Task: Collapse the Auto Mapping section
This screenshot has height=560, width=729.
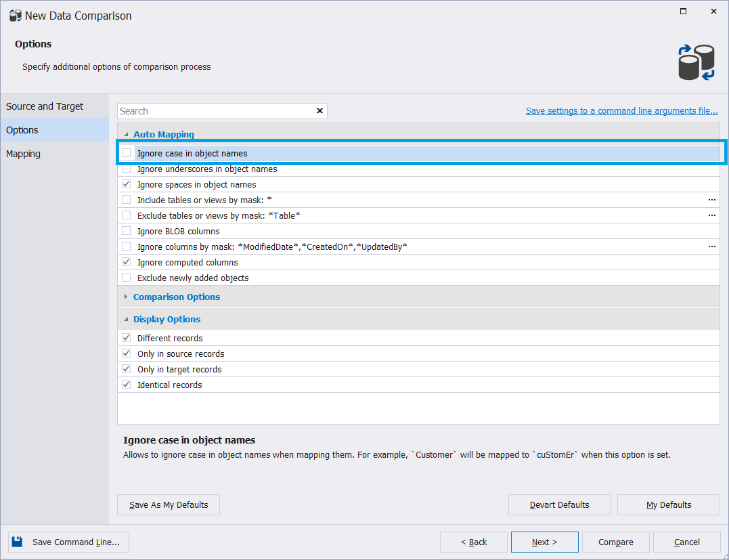Action: click(126, 135)
